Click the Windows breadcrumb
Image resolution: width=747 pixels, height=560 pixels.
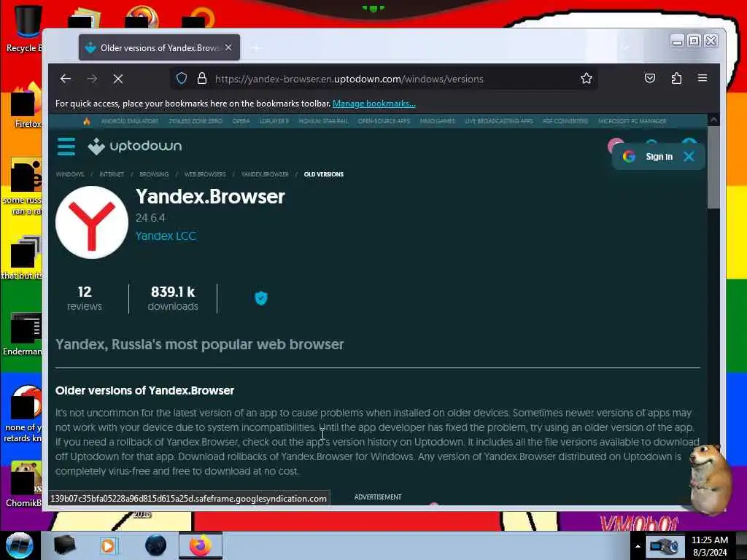(x=70, y=174)
